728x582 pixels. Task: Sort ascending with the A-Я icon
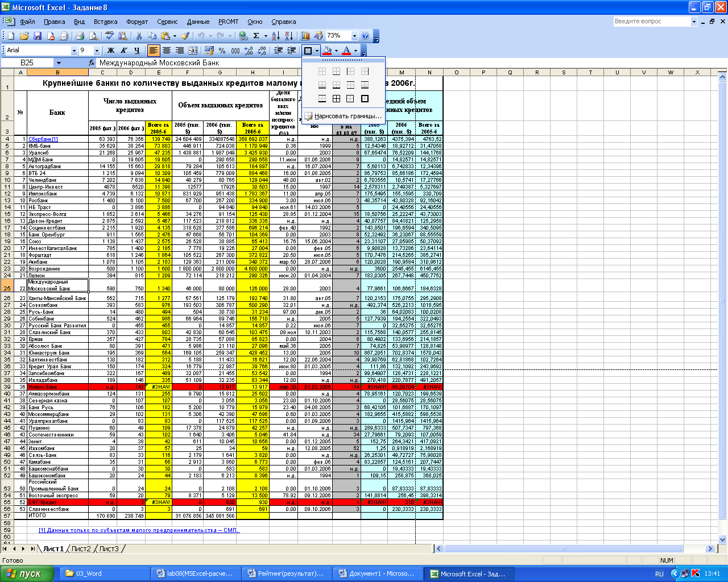tap(276, 36)
